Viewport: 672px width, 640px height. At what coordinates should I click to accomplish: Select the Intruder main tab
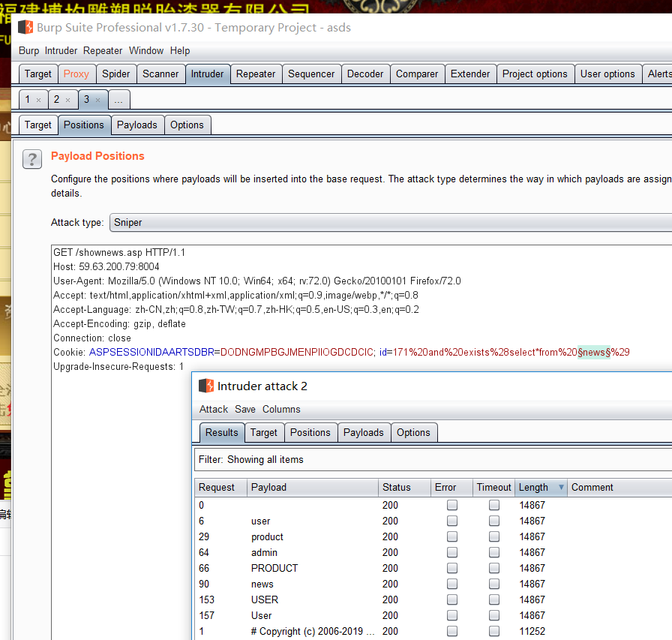[208, 74]
